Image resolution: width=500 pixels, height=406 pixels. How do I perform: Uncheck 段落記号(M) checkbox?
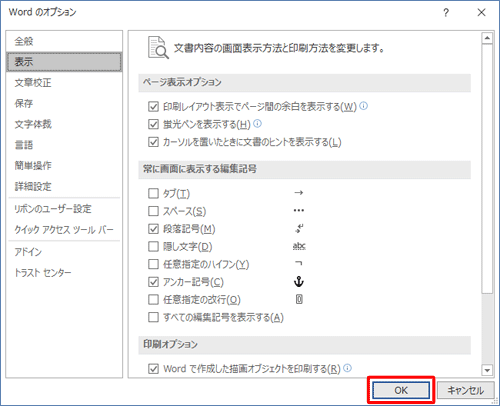153,229
